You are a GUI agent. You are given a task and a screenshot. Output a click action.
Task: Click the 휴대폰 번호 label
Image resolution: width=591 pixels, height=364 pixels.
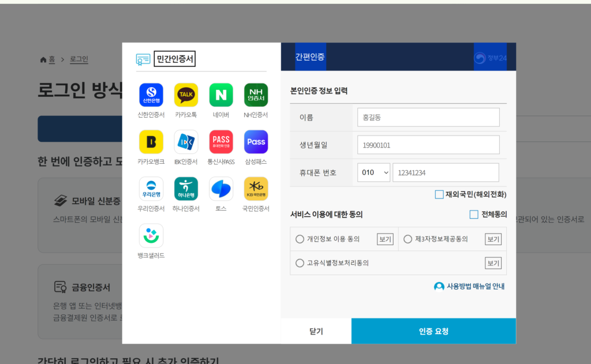pos(318,172)
